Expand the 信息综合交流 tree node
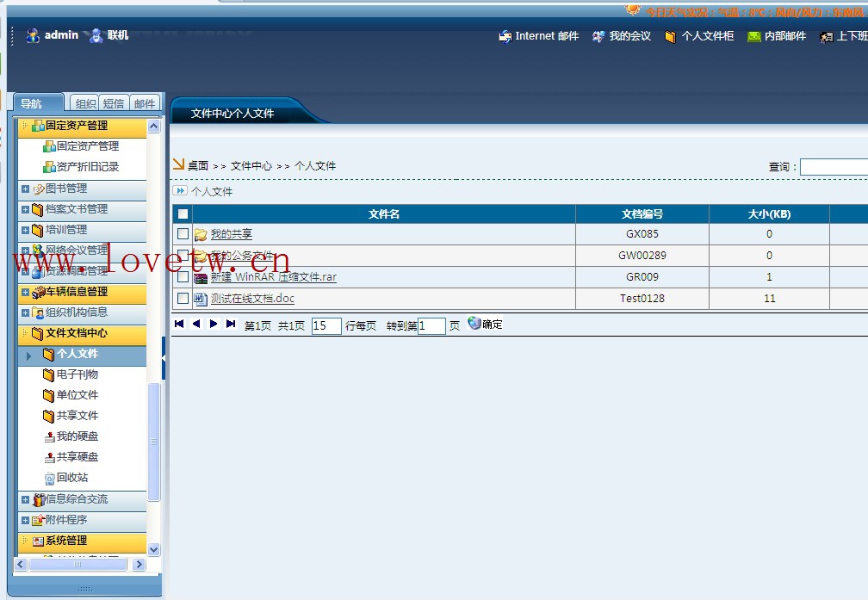The height and width of the screenshot is (600, 868). (25, 499)
